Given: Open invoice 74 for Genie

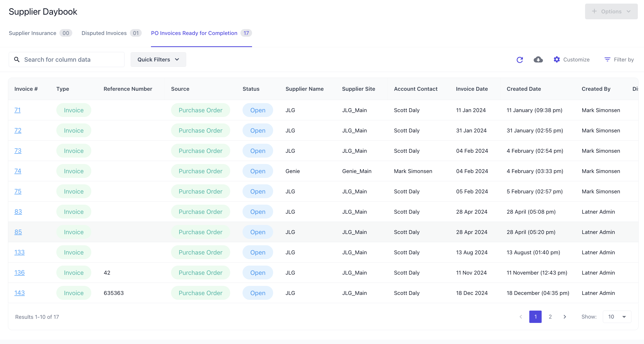Looking at the screenshot, I should [x=18, y=171].
